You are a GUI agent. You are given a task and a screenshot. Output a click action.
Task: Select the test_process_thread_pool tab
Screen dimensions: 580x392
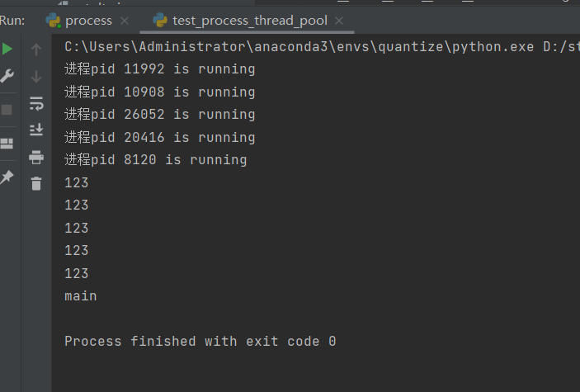[x=249, y=20]
